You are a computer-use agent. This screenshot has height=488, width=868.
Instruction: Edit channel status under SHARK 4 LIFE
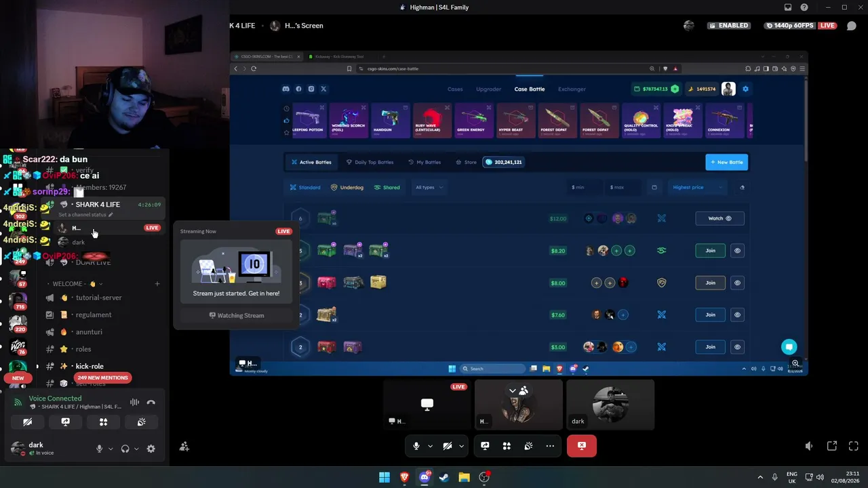[86, 215]
